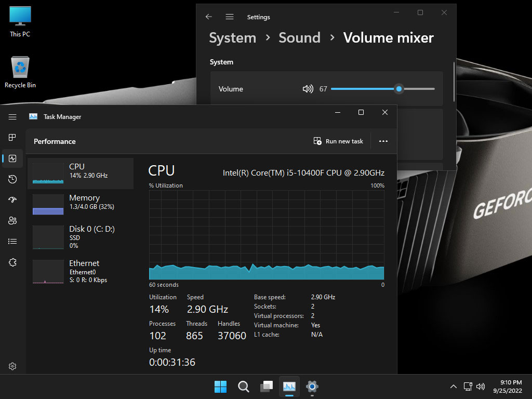This screenshot has width=532, height=399.
Task: Open the Details page in Task Manager
Action: (12, 241)
